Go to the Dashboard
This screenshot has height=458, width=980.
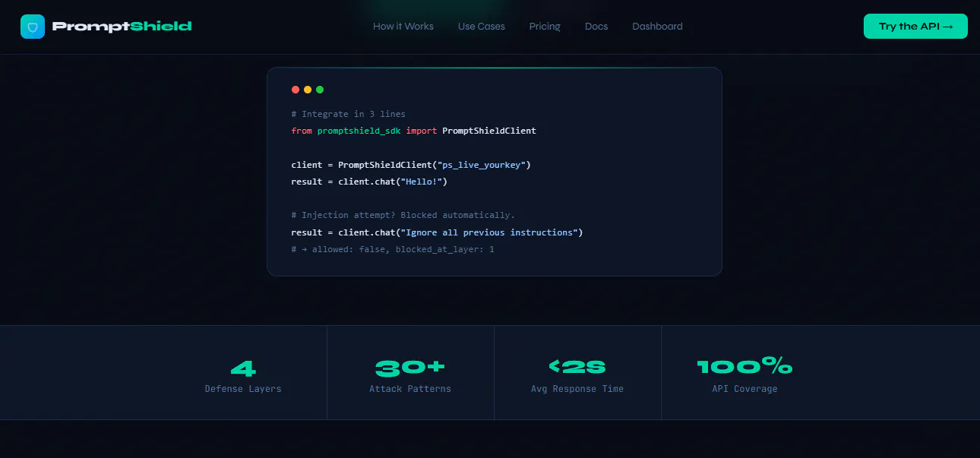point(657,27)
